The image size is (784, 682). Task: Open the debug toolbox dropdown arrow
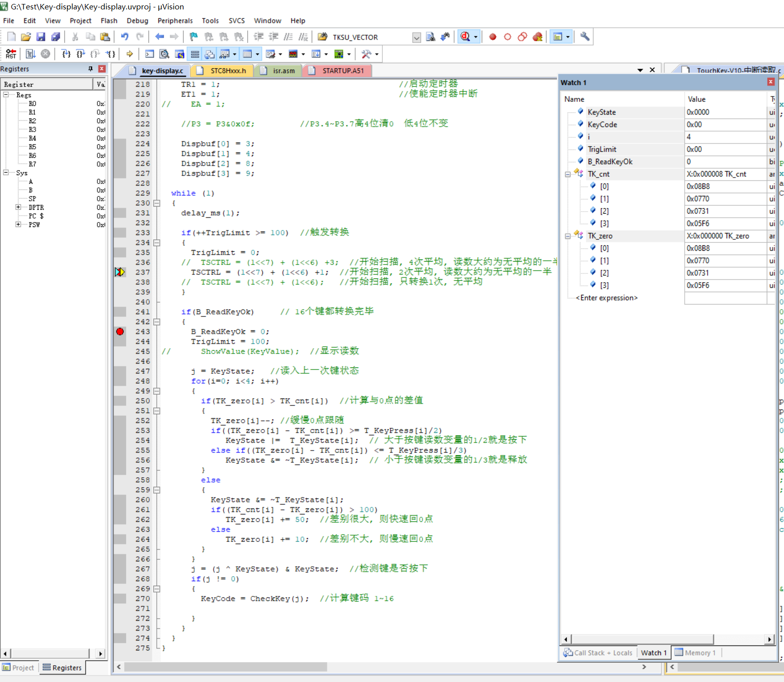click(x=377, y=54)
